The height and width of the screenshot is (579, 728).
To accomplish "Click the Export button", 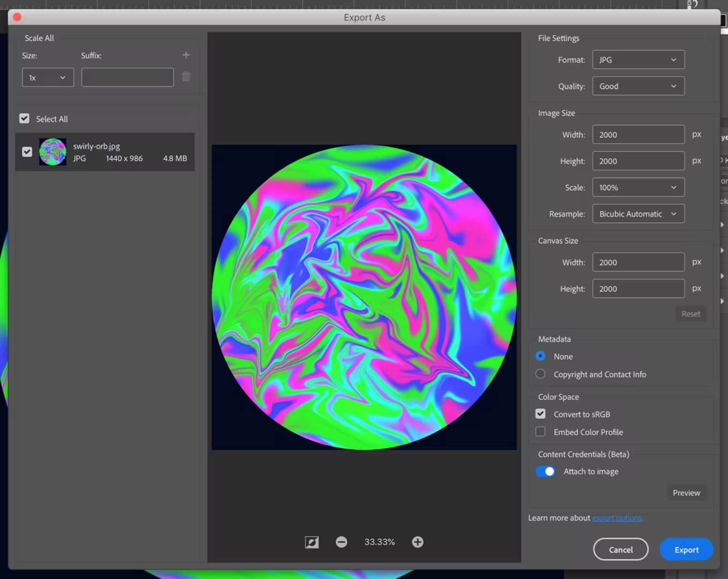I will [686, 549].
